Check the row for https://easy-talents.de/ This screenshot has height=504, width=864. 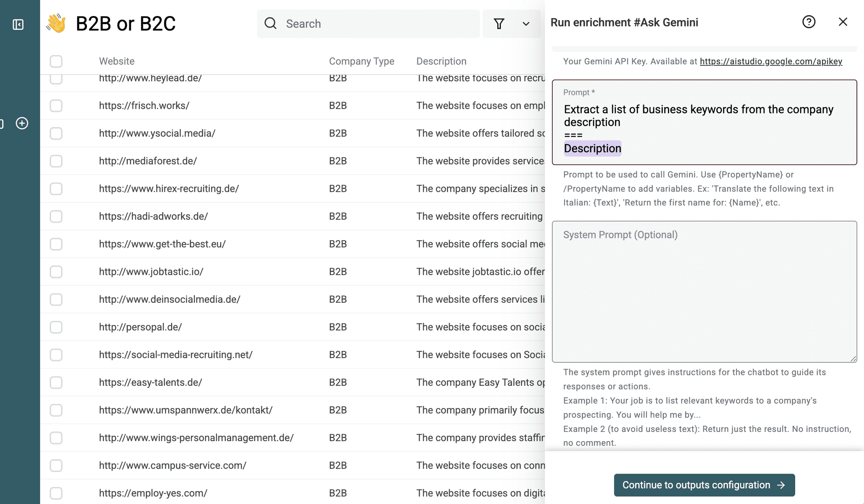tap(56, 382)
